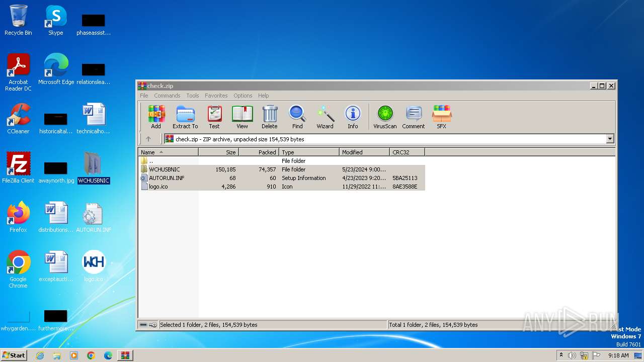The width and height of the screenshot is (644, 362).
Task: Select AUTORUN.INF file on the desktop
Action: coord(94,217)
